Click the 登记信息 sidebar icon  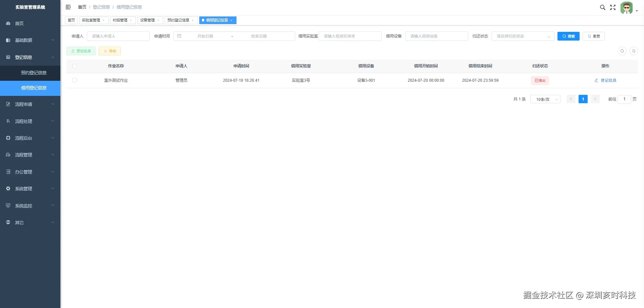pyautogui.click(x=8, y=57)
